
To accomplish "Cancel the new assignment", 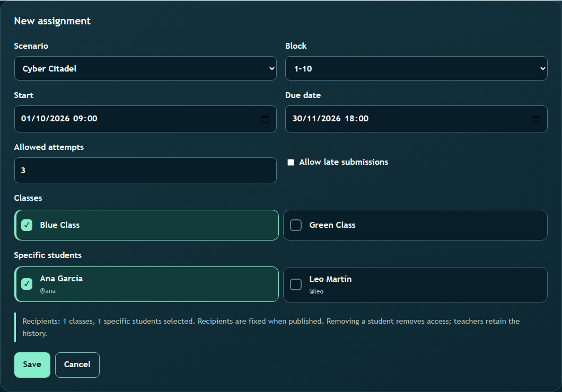I will pos(77,364).
